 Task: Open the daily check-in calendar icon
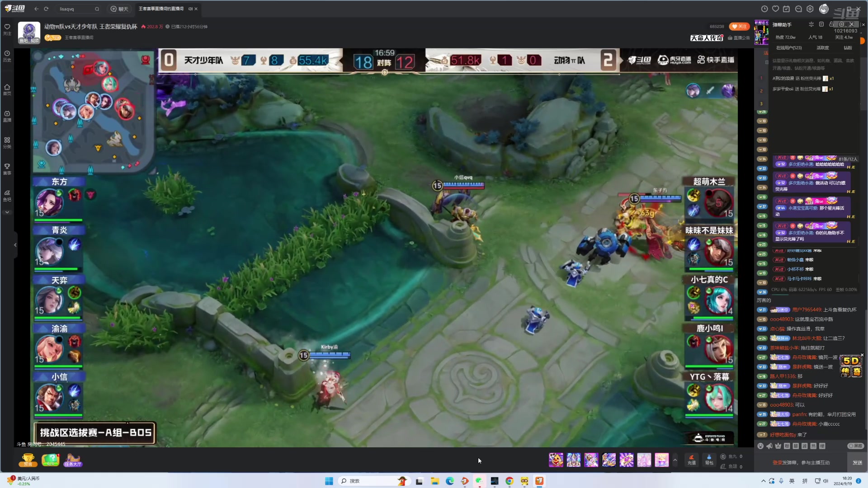(x=787, y=9)
